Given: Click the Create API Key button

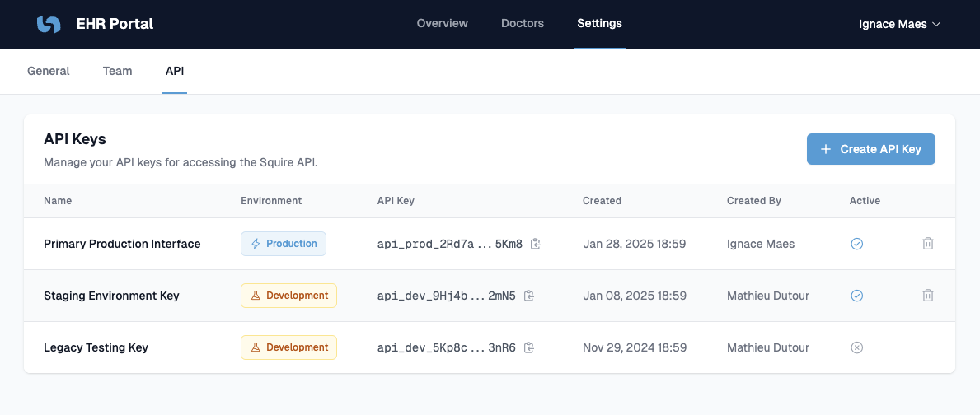Looking at the screenshot, I should [x=870, y=149].
